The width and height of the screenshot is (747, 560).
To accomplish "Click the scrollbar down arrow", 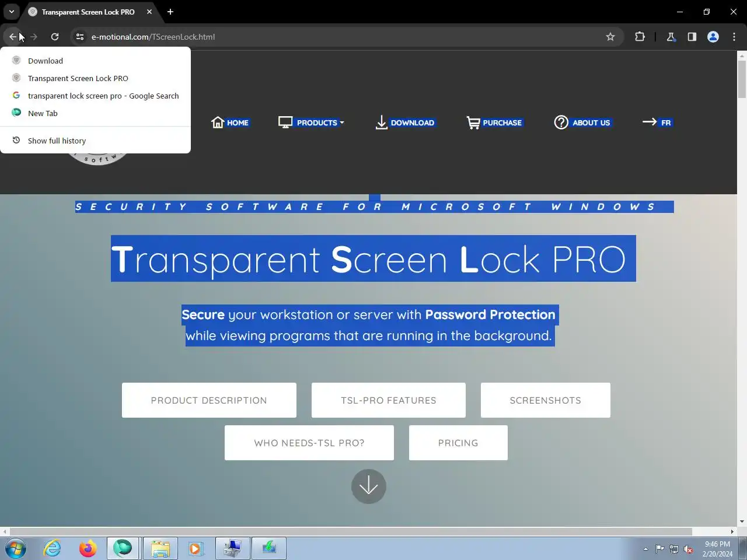I will click(x=742, y=521).
